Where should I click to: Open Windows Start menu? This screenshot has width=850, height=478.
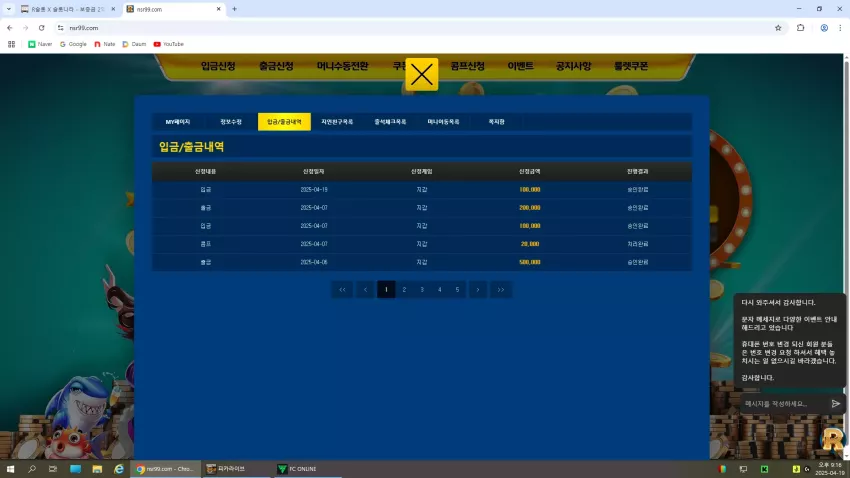(x=10, y=469)
